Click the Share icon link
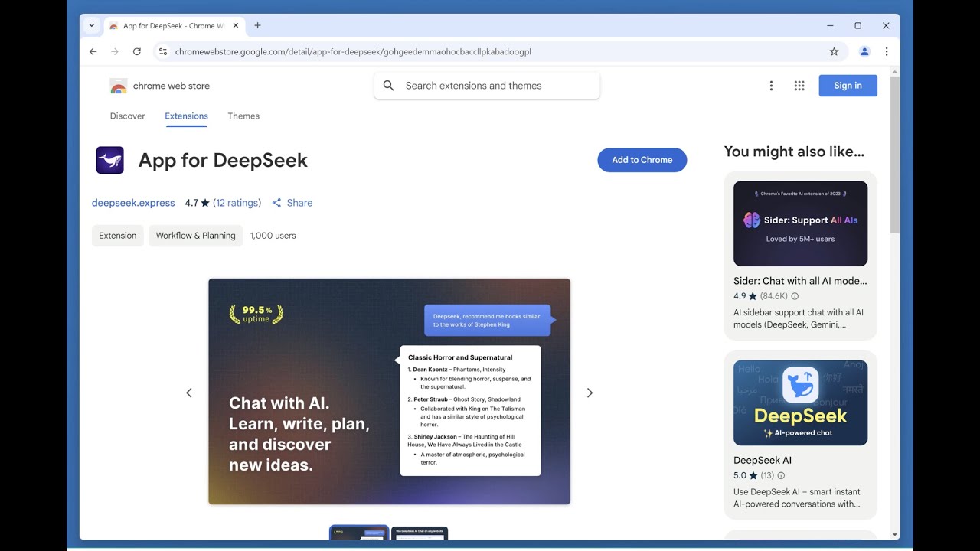The height and width of the screenshot is (551, 980). click(x=292, y=203)
